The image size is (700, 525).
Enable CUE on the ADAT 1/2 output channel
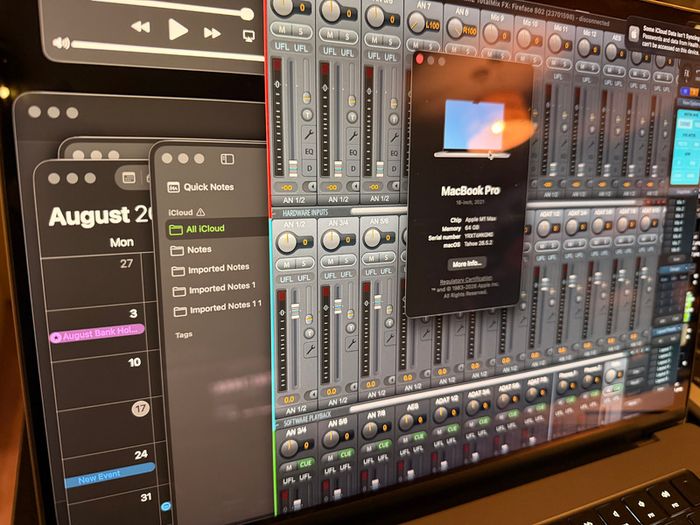point(453,429)
